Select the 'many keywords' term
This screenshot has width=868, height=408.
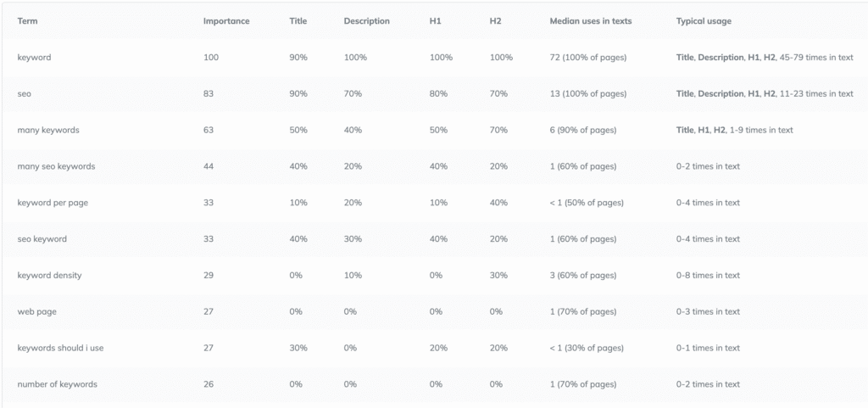pyautogui.click(x=48, y=130)
